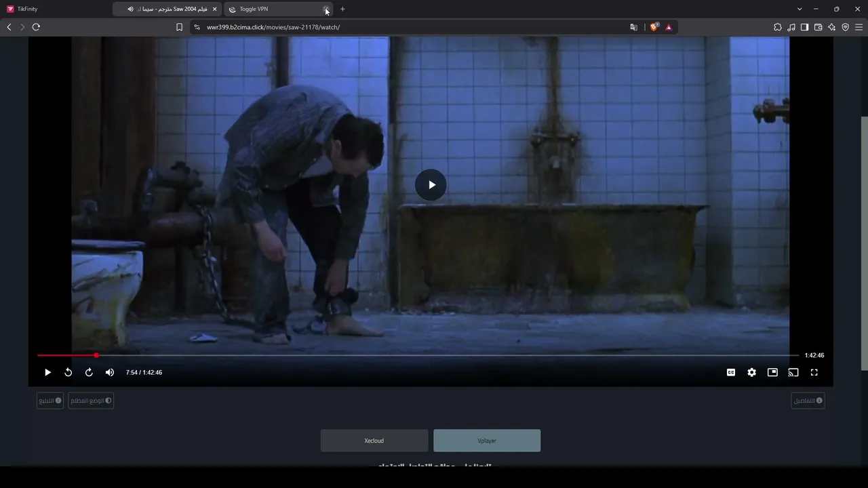Open the Brave Wallet icon

(818, 27)
